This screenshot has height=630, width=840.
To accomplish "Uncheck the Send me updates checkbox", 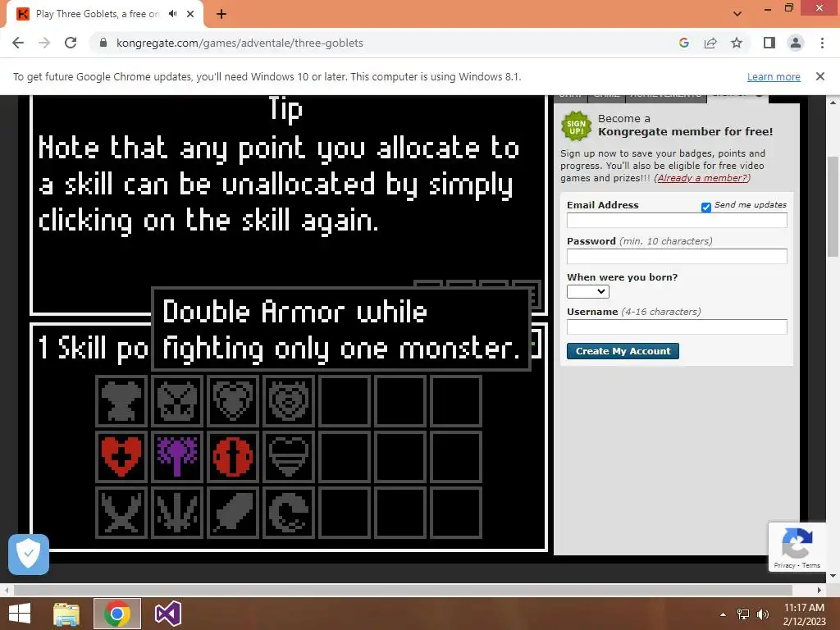I will (x=706, y=208).
